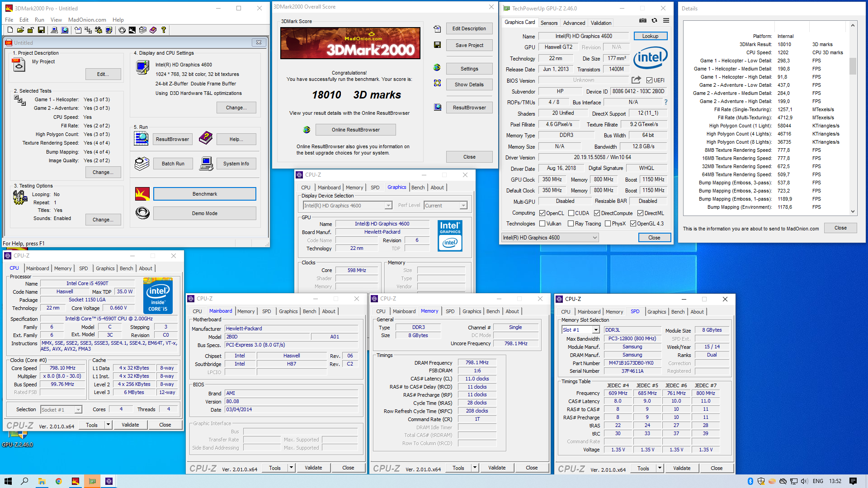This screenshot has width=868, height=488.
Task: Click the GPU-Z refresh arrows icon
Action: pos(654,20)
